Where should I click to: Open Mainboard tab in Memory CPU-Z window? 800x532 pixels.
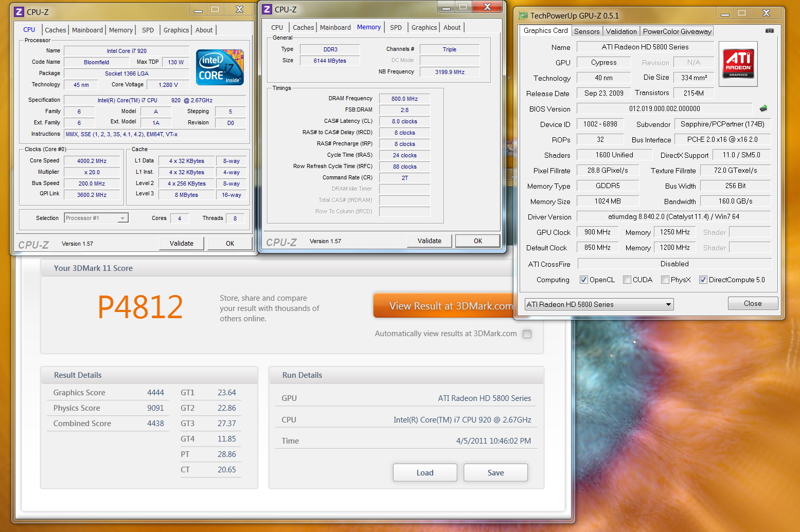pyautogui.click(x=335, y=27)
